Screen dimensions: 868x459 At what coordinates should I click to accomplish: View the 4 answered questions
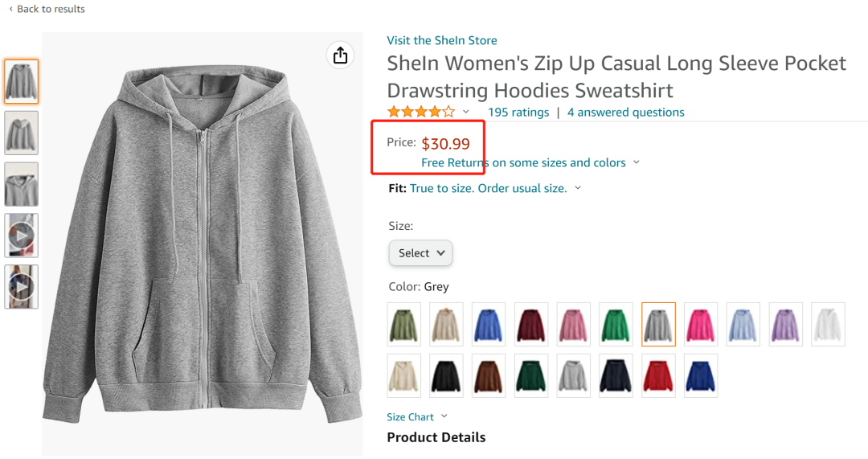[x=625, y=113]
